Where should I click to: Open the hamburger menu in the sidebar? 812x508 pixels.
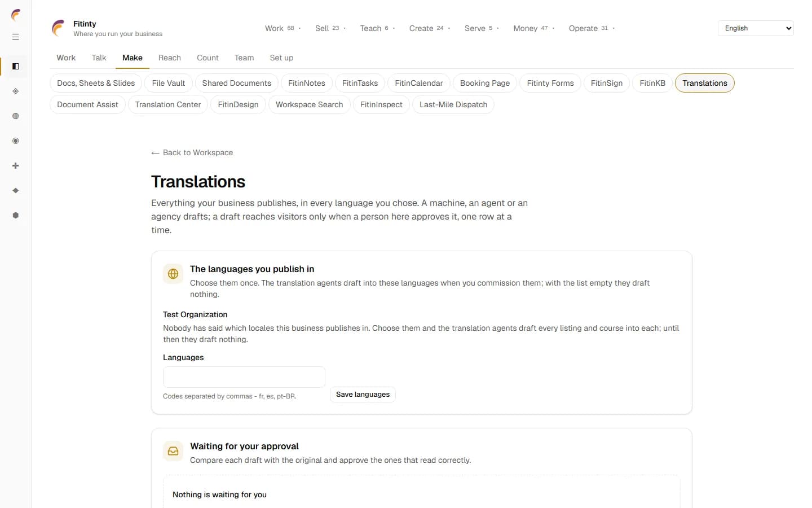(x=16, y=37)
